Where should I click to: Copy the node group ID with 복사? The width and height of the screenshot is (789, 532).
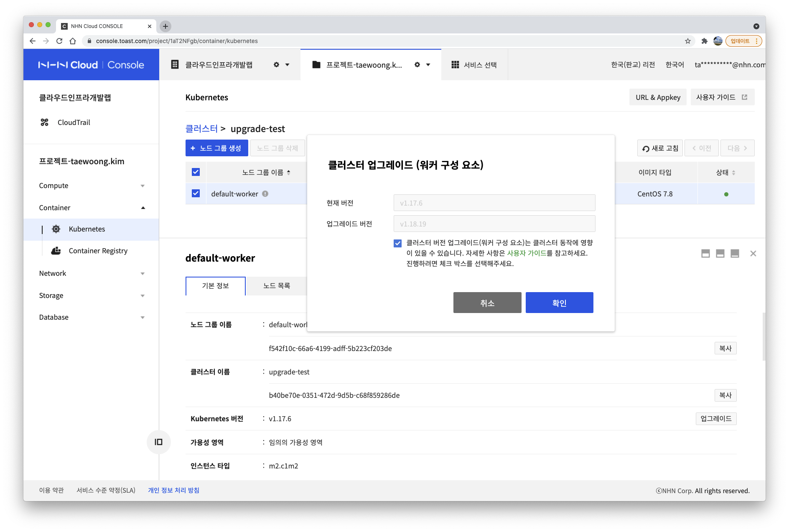tap(725, 349)
